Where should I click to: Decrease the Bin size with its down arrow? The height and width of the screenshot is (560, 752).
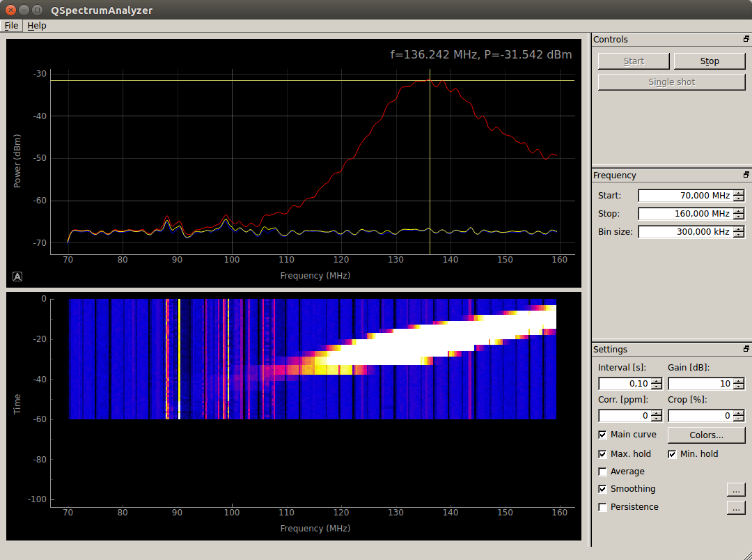pos(739,235)
